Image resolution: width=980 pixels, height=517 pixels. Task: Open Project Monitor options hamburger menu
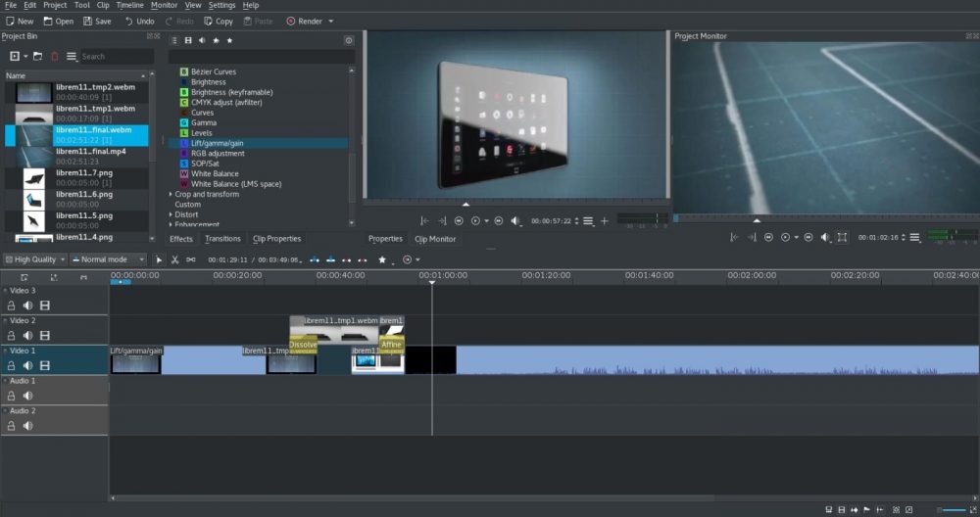915,237
